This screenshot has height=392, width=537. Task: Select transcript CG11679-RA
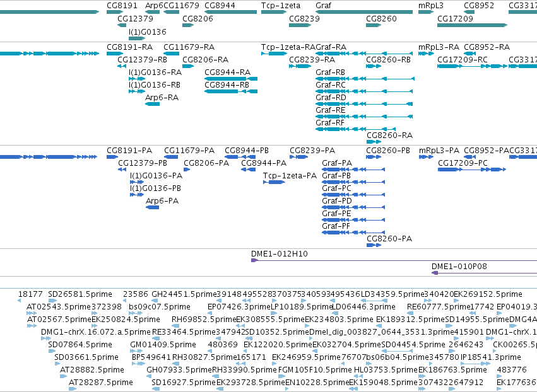click(x=171, y=54)
